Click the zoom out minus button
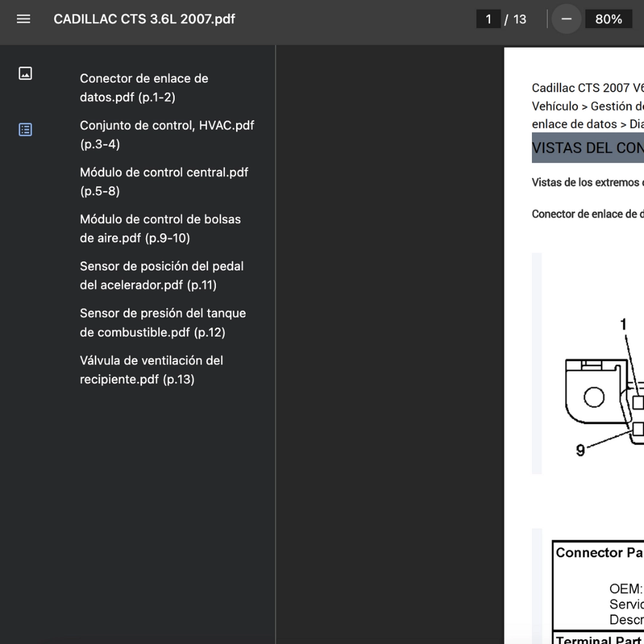Image resolution: width=644 pixels, height=644 pixels. 566,19
